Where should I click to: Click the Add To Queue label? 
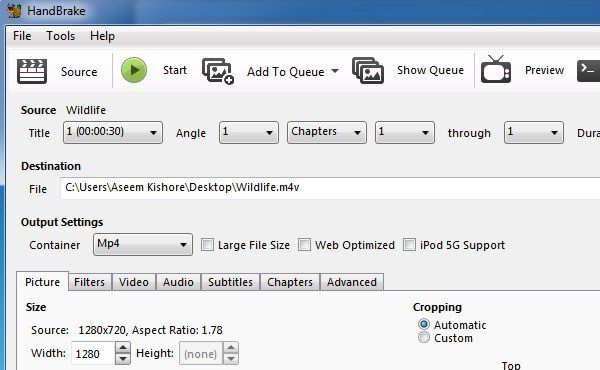click(285, 72)
